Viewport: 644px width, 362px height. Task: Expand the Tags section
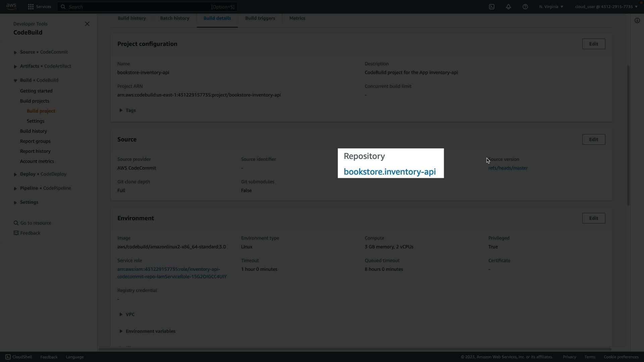click(121, 110)
